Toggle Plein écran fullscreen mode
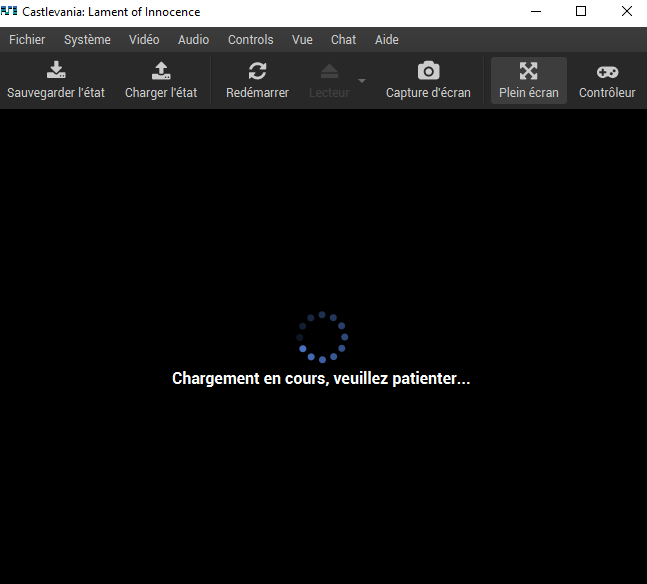This screenshot has height=584, width=647. click(x=529, y=80)
